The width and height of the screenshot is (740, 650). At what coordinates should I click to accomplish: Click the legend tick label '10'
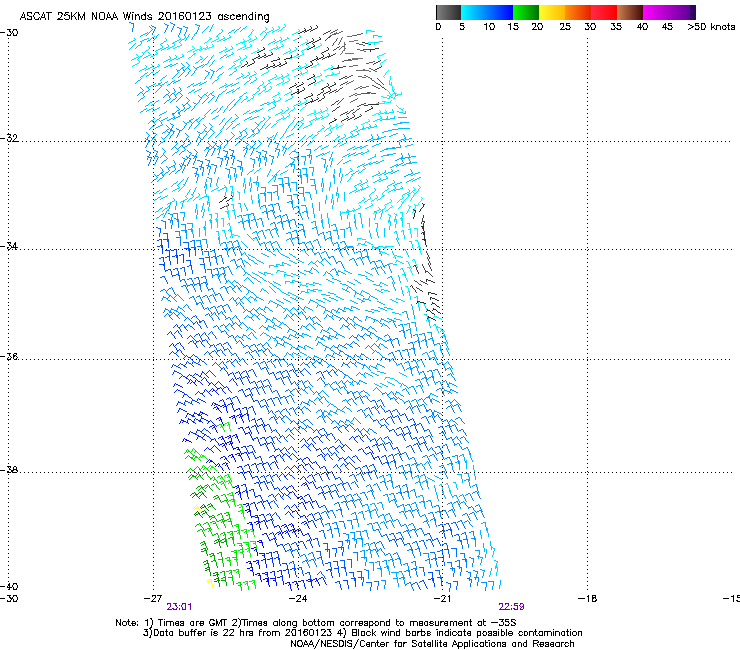(489, 26)
